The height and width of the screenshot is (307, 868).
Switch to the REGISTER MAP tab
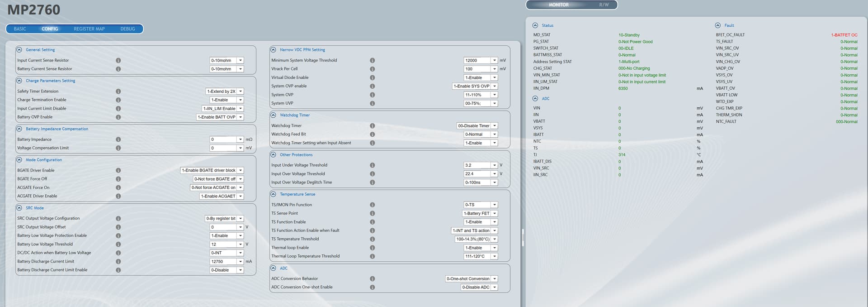click(x=89, y=29)
